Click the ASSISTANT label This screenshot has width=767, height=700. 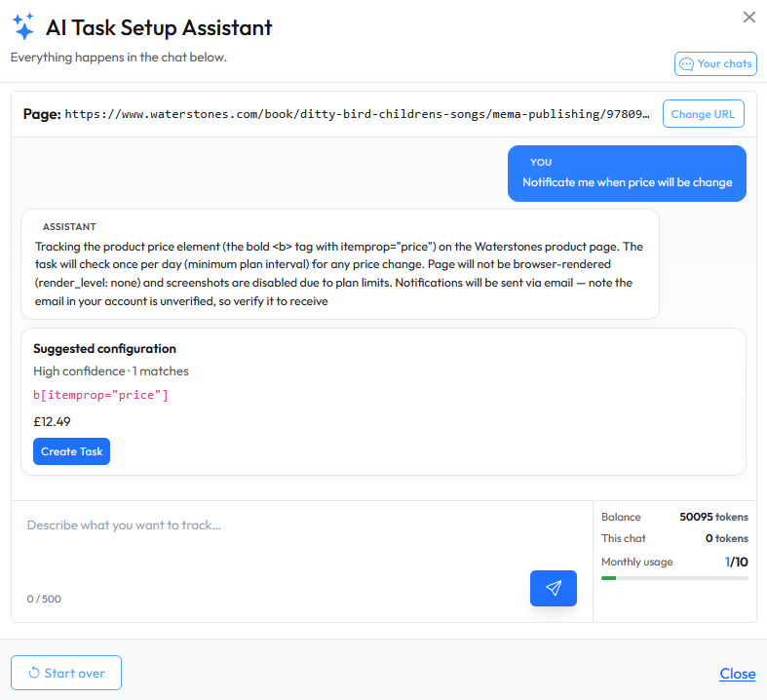tap(69, 227)
